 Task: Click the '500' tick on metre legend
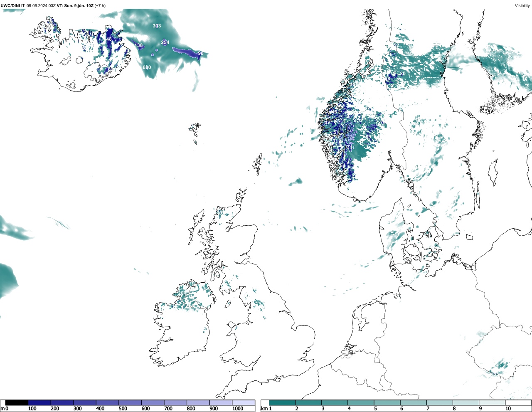[123, 409]
